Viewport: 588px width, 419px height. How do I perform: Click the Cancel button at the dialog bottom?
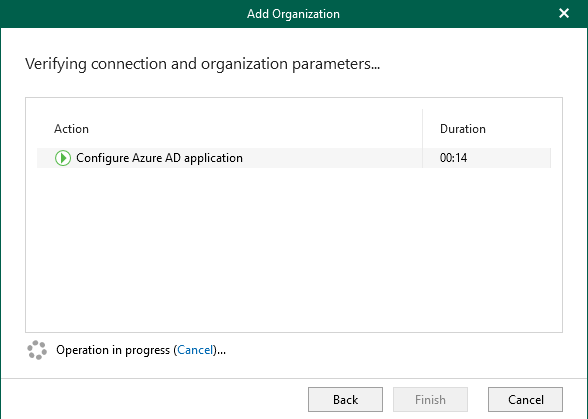point(525,399)
